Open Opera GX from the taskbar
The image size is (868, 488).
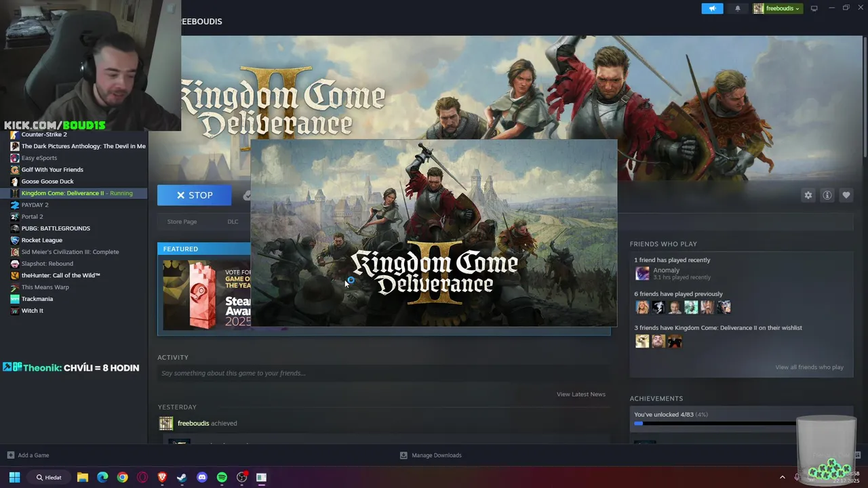pos(142,477)
